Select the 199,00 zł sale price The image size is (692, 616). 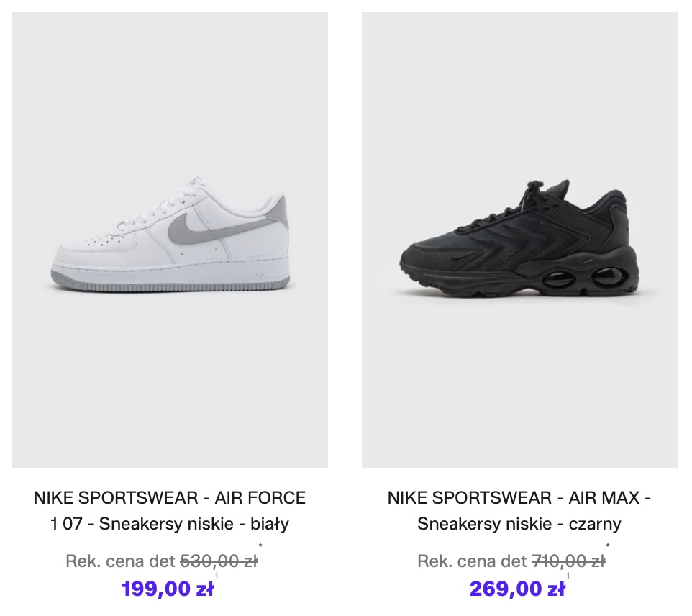coord(168,589)
